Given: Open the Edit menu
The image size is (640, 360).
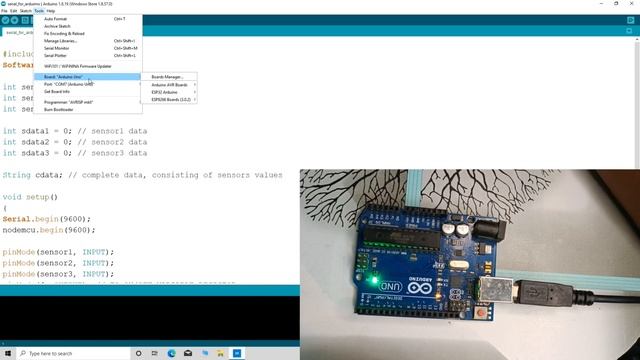Looking at the screenshot, I should [x=13, y=11].
